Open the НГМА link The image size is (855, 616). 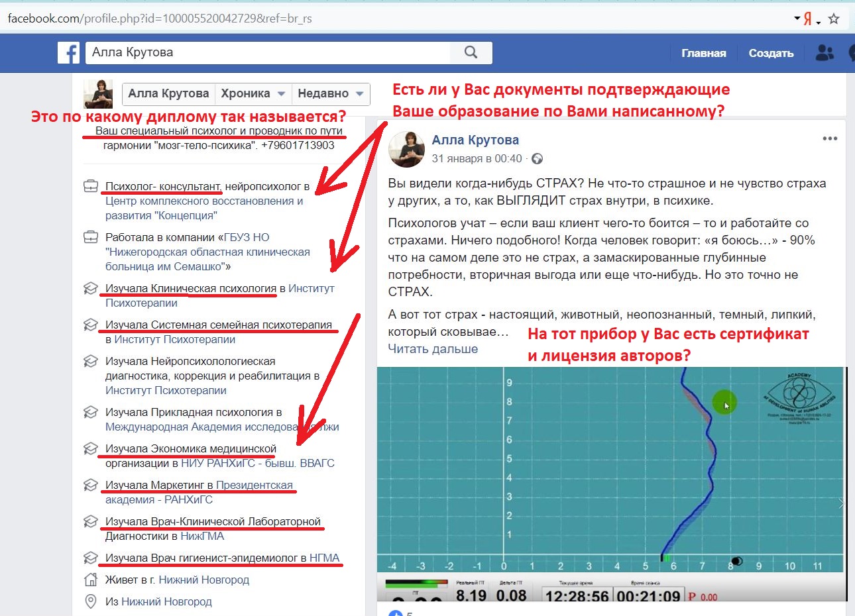tap(325, 558)
